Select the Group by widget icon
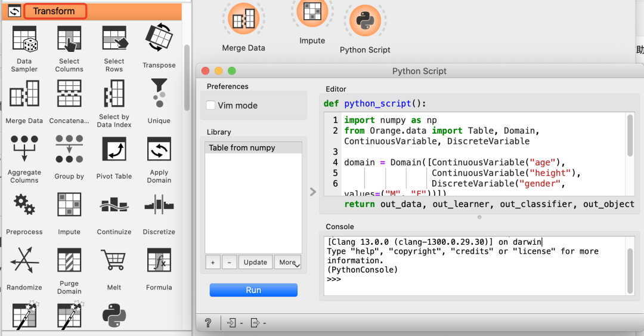Screen dimensions: 644x336 (69, 149)
